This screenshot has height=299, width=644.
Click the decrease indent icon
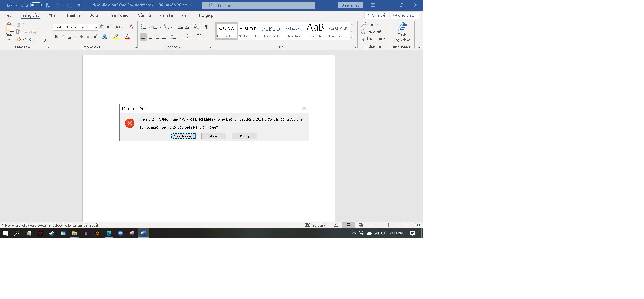coord(181,27)
